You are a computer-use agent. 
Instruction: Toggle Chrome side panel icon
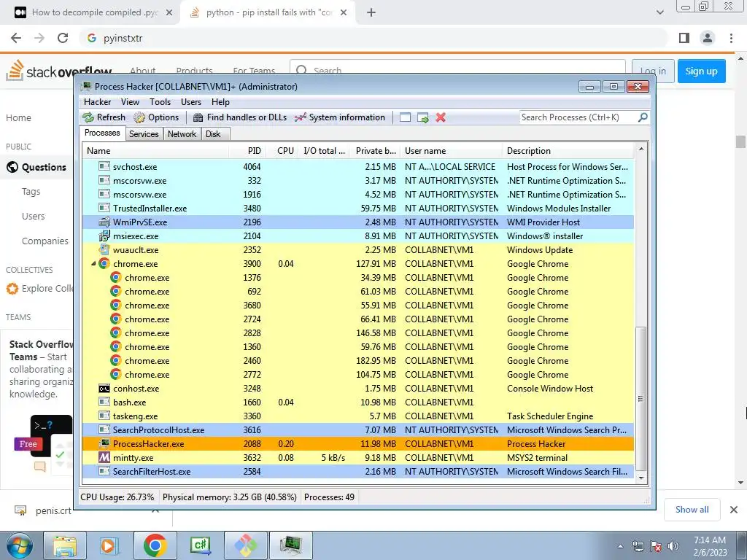click(684, 38)
